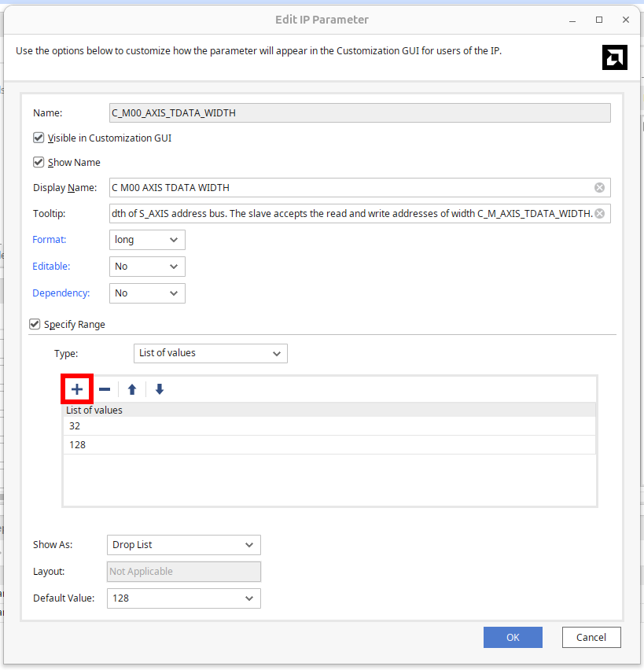Screen dimensions: 644x670
Task: Remove the selected list value
Action: coord(104,388)
